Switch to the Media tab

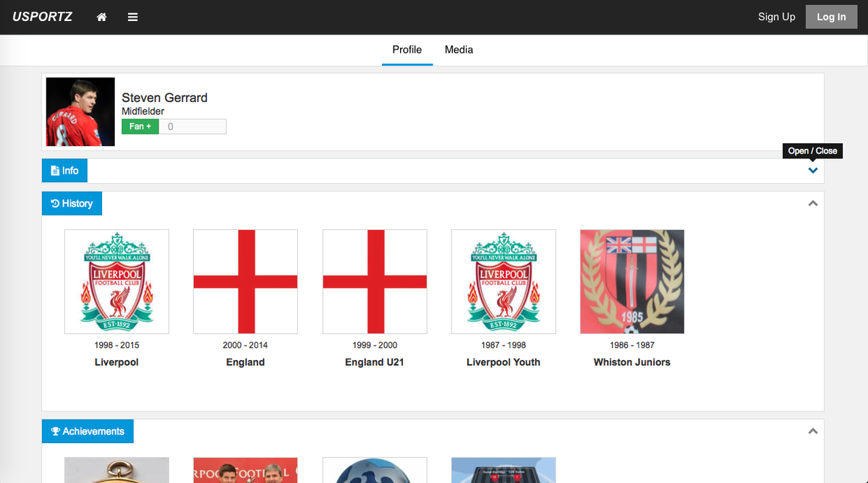coord(459,50)
